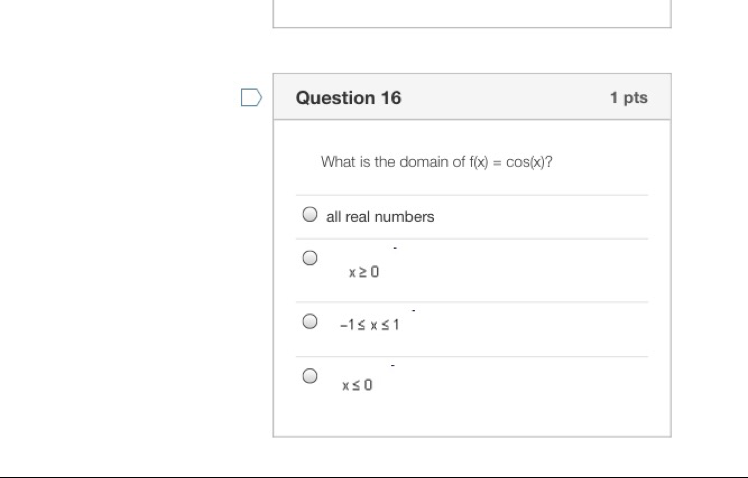This screenshot has width=748, height=478.
Task: Select the "all real numbers" radio button
Action: tap(310, 215)
